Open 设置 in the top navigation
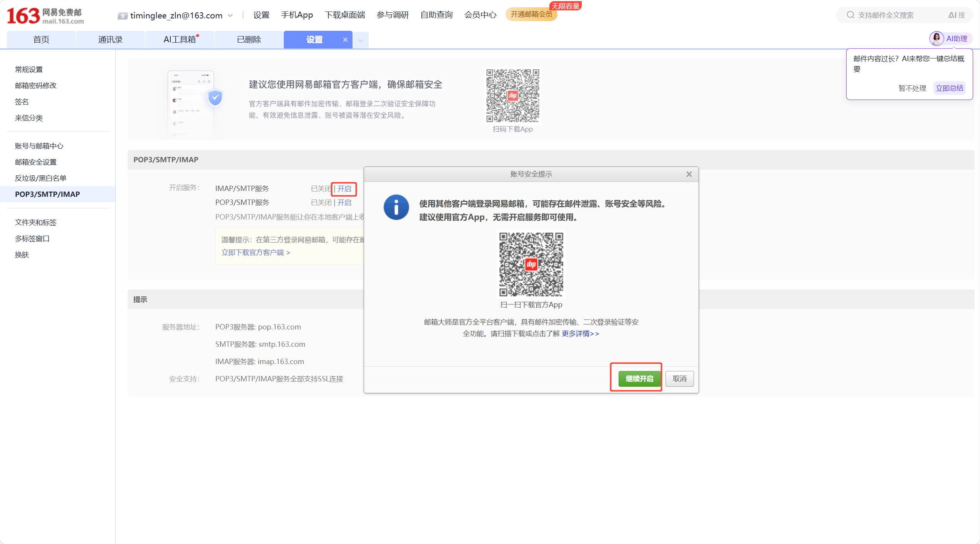 (261, 15)
